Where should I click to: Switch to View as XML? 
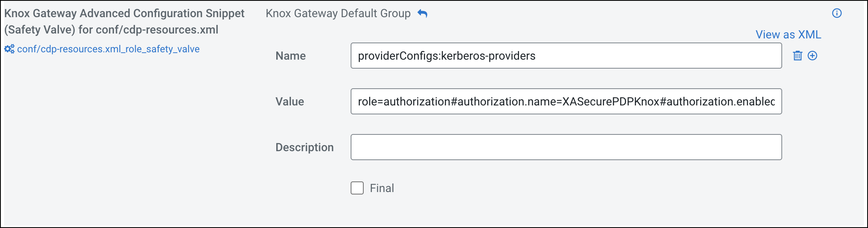[x=788, y=34]
